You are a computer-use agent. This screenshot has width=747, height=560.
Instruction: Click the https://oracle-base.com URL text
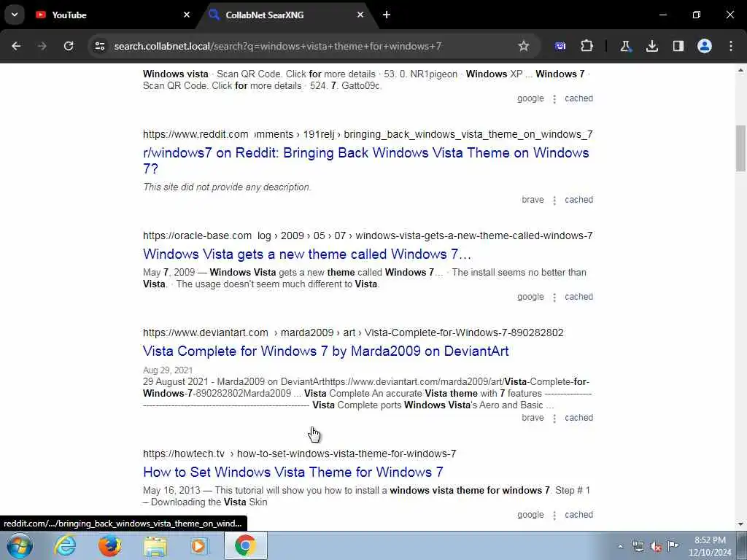(x=197, y=236)
